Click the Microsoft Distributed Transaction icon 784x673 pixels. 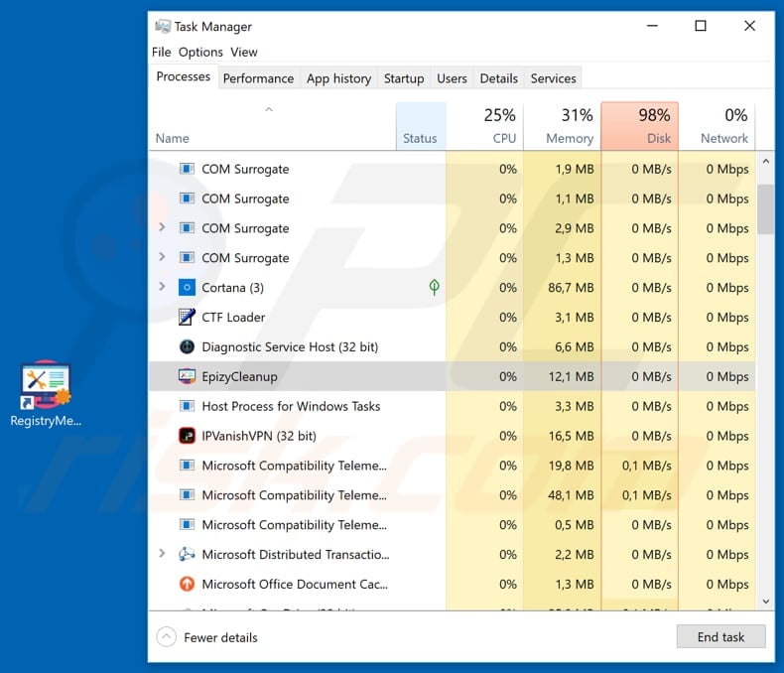(187, 554)
